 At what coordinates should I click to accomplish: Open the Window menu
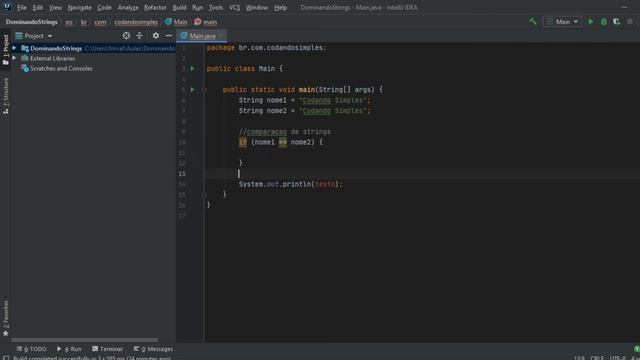pyautogui.click(x=257, y=7)
